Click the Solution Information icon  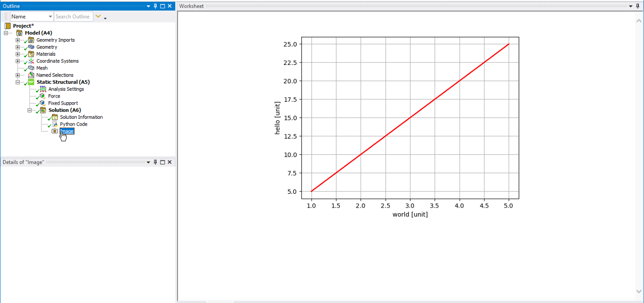55,117
